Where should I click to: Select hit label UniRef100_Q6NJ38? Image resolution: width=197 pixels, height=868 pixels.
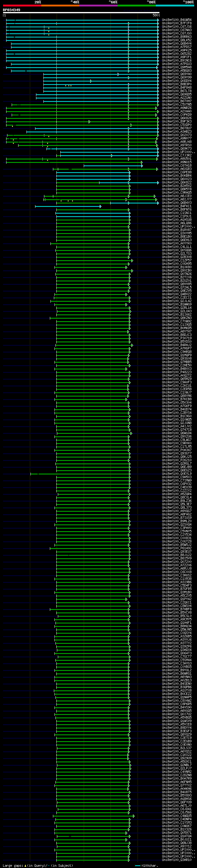[x=177, y=843]
